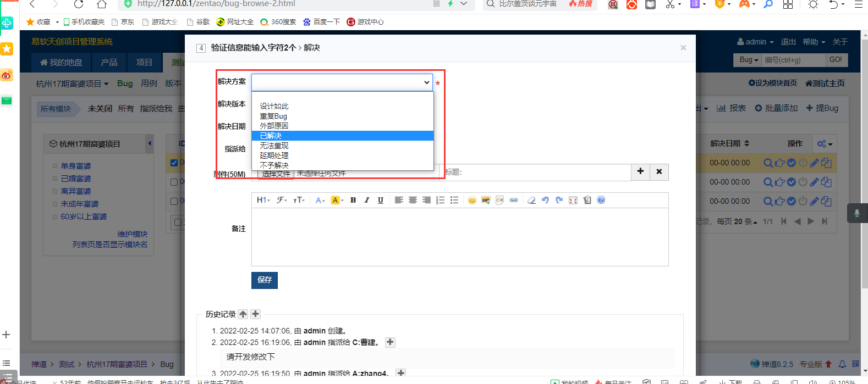The width and height of the screenshot is (868, 384).
Task: Select 重复Bug resolution option
Action: point(343,116)
